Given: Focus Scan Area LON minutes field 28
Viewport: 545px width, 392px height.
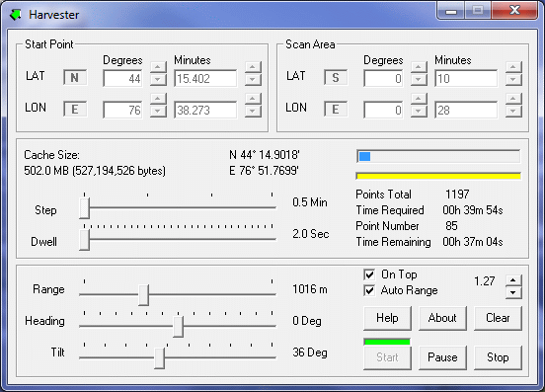Looking at the screenshot, I should pos(466,111).
